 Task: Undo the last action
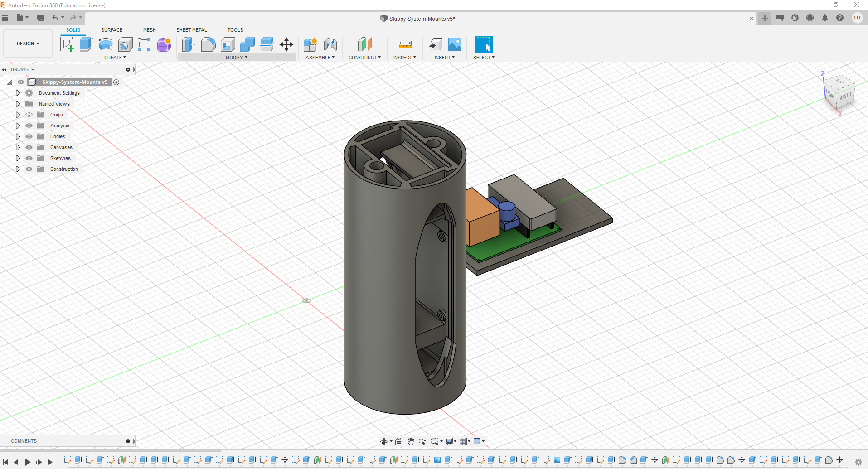click(x=55, y=18)
